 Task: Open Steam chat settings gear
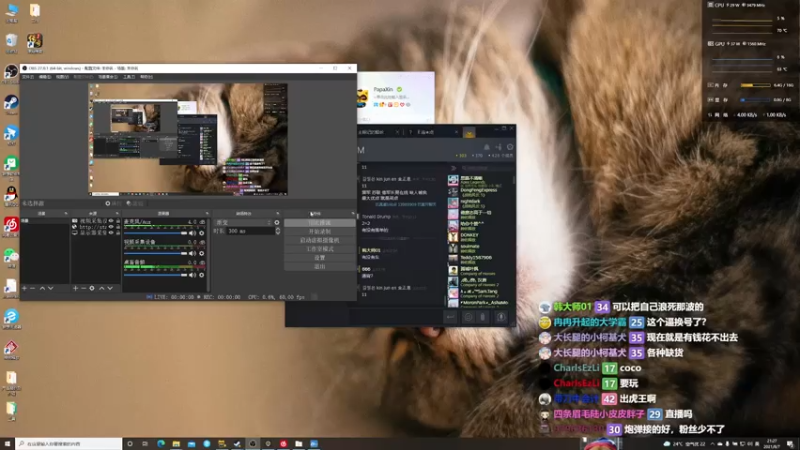pyautogui.click(x=510, y=147)
